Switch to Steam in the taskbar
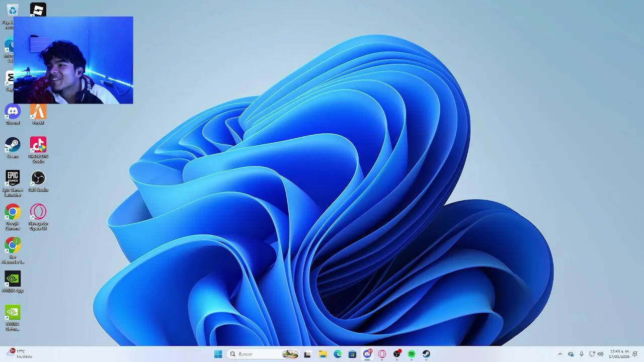Image resolution: width=644 pixels, height=362 pixels. click(426, 354)
